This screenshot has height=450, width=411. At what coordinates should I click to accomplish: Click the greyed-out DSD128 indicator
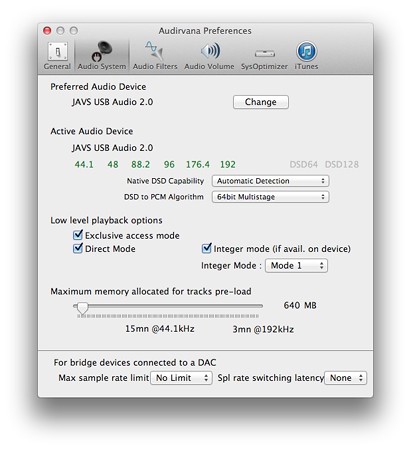342,164
